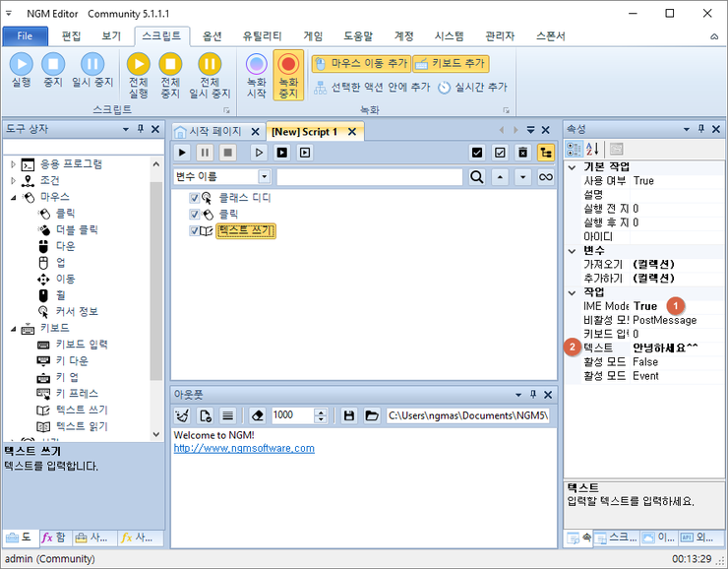This screenshot has width=728, height=569.
Task: Close the [New] Script 1 tab
Action: click(x=352, y=132)
